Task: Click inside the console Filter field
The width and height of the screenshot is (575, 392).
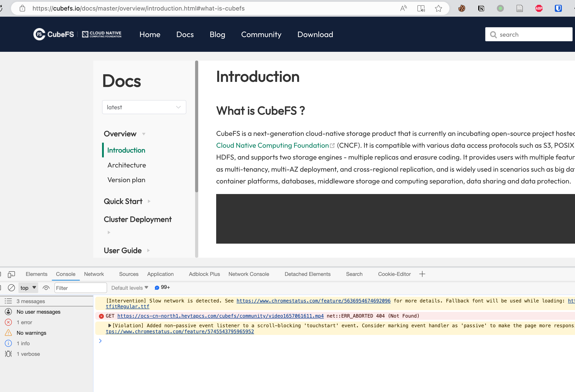Action: tap(80, 288)
